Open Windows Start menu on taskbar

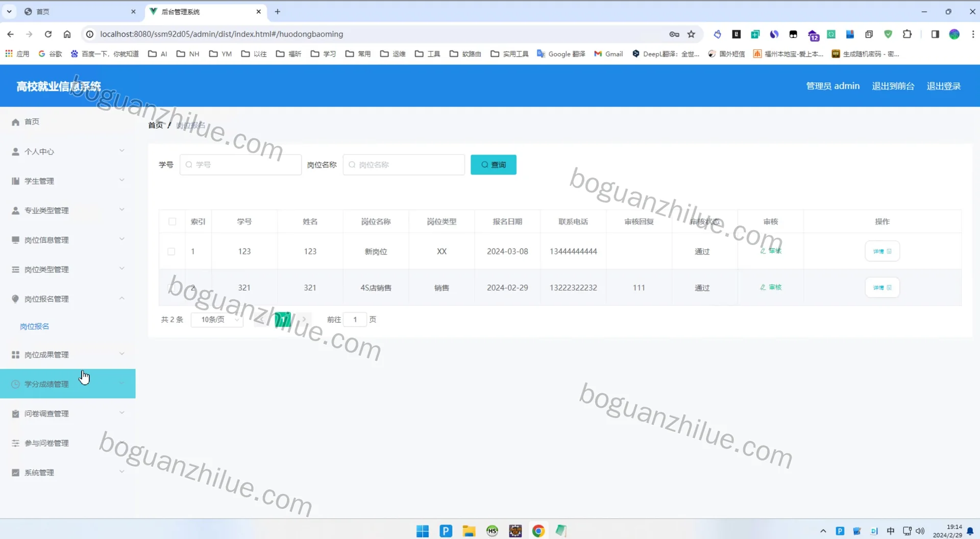[423, 531]
